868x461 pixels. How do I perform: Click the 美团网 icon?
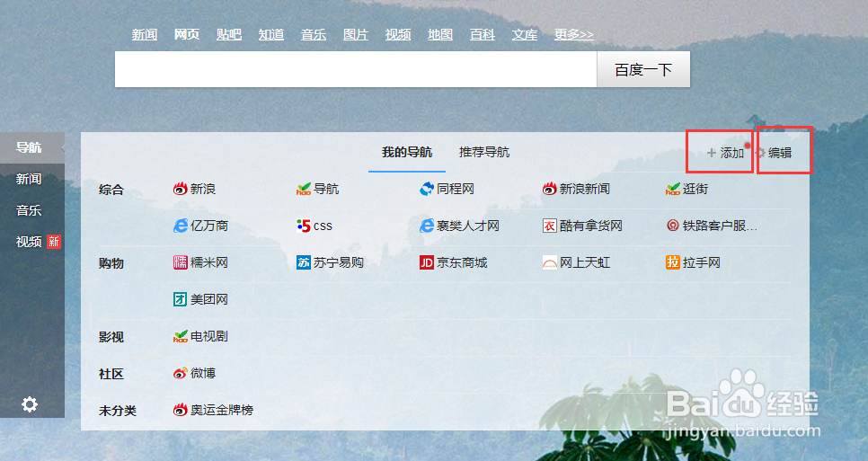click(x=181, y=299)
